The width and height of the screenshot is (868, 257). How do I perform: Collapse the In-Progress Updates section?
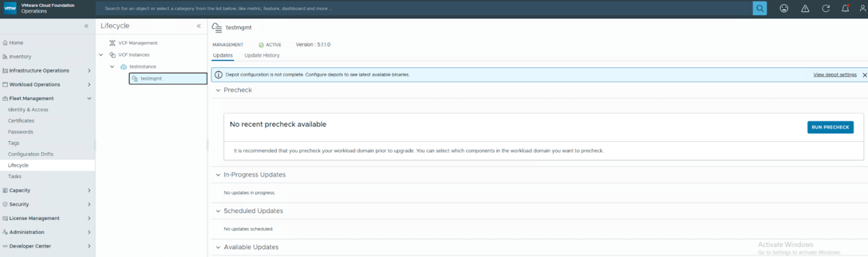point(218,174)
